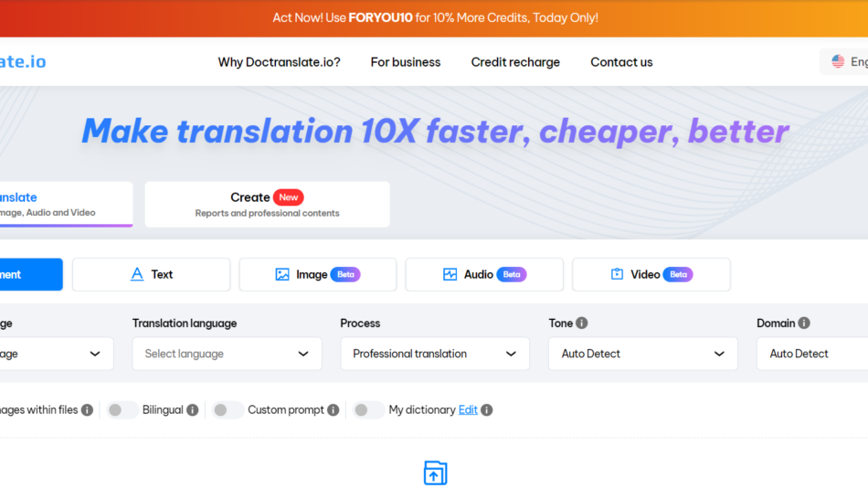This screenshot has width=868, height=488.
Task: Open the For business page
Action: 406,62
